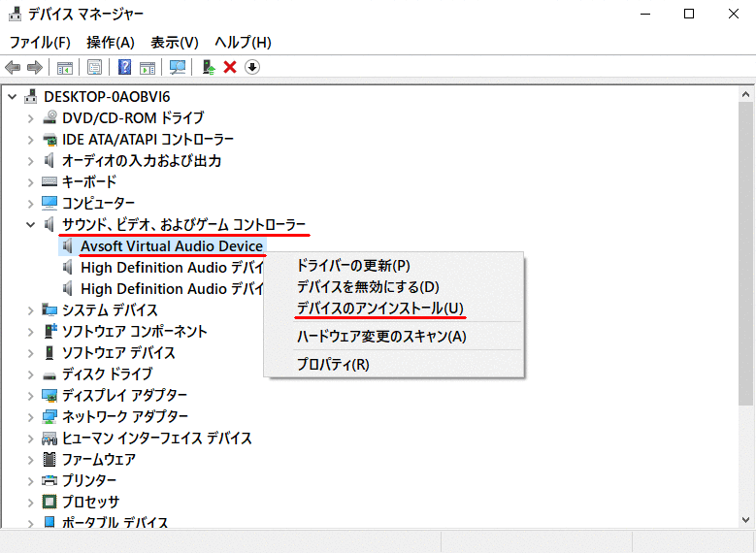Viewport: 756px width, 553px height.
Task: Click scan for hardware changes monitor icon
Action: 178,67
